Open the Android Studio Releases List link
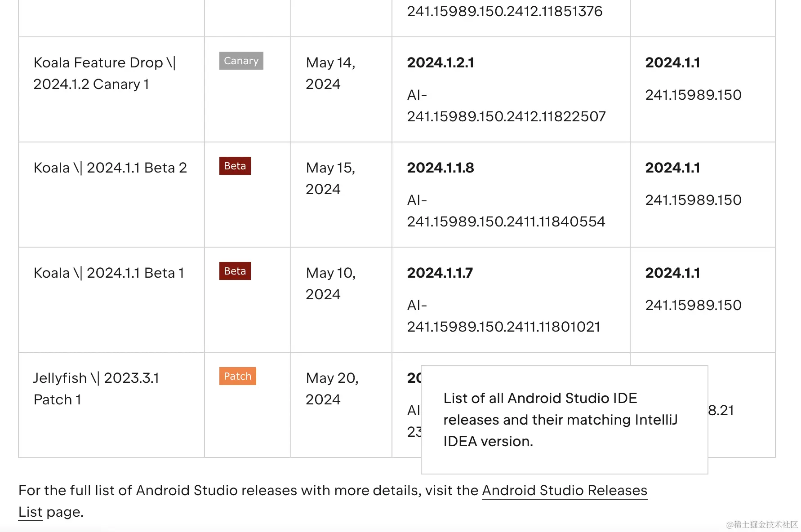Image resolution: width=801 pixels, height=532 pixels. 564,491
